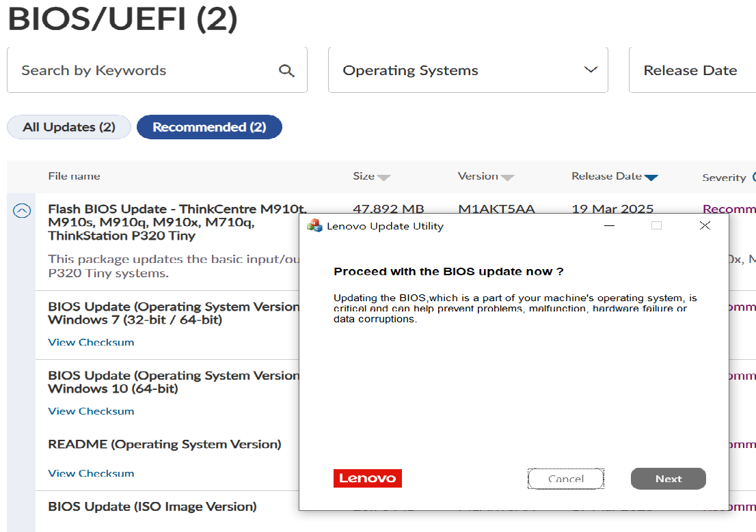Sort by Size using the arrow
The height and width of the screenshot is (532, 756).
[x=383, y=178]
